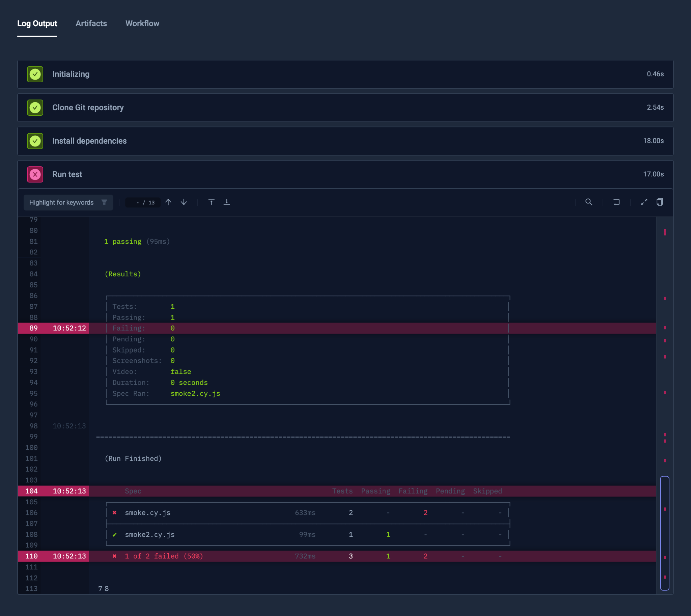This screenshot has height=616, width=691.
Task: Click the wrap text toggle icon
Action: tap(617, 202)
